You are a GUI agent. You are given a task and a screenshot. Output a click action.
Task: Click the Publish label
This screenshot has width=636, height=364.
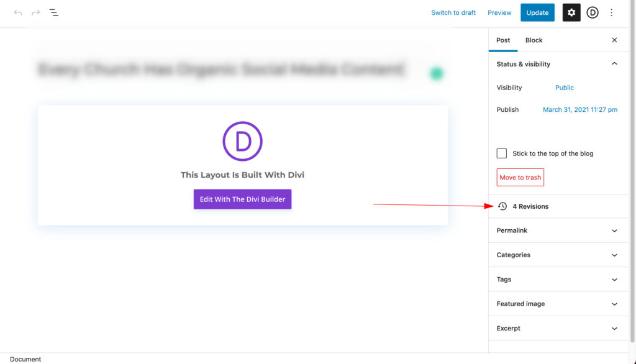tap(507, 109)
